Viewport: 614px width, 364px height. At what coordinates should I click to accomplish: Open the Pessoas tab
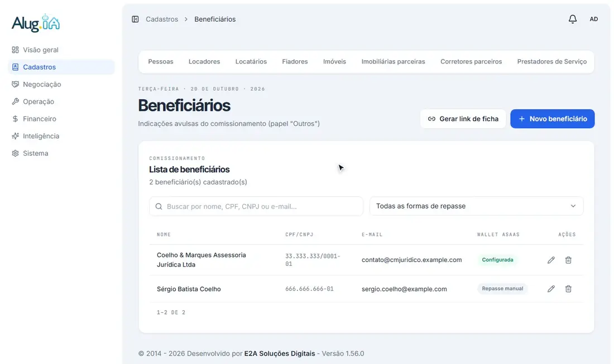(161, 61)
